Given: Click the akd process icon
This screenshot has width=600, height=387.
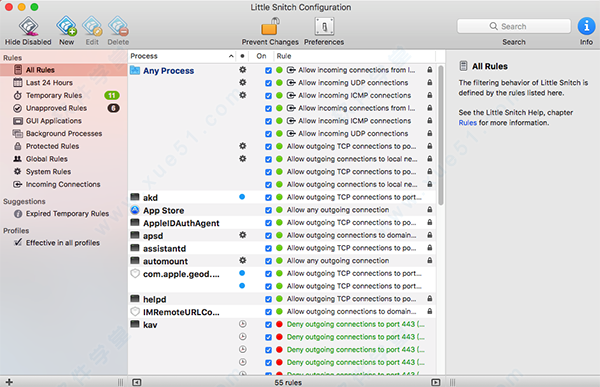Looking at the screenshot, I should tap(135, 197).
